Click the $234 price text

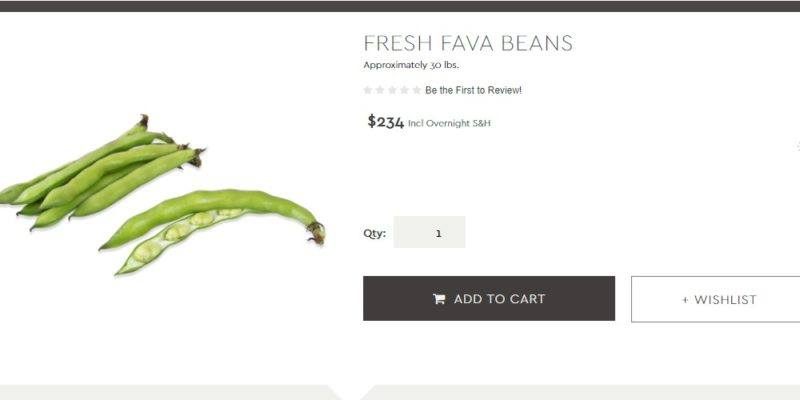coord(386,122)
